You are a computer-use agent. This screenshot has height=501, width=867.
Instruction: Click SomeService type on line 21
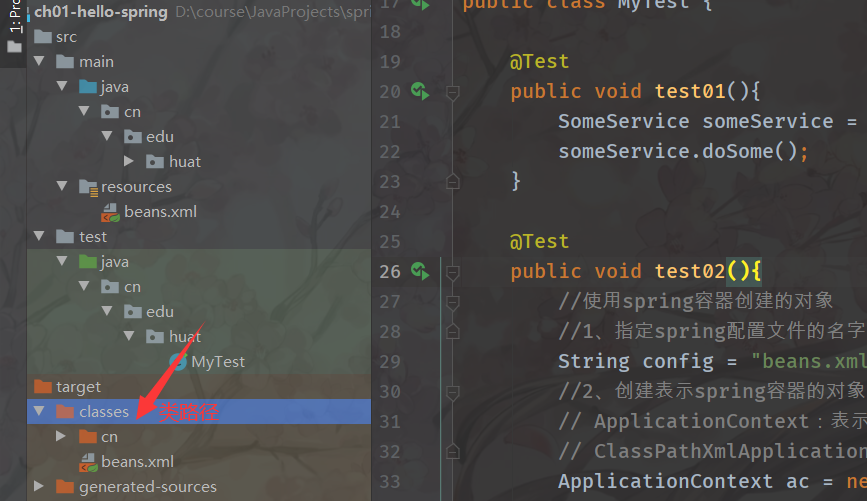tap(624, 121)
